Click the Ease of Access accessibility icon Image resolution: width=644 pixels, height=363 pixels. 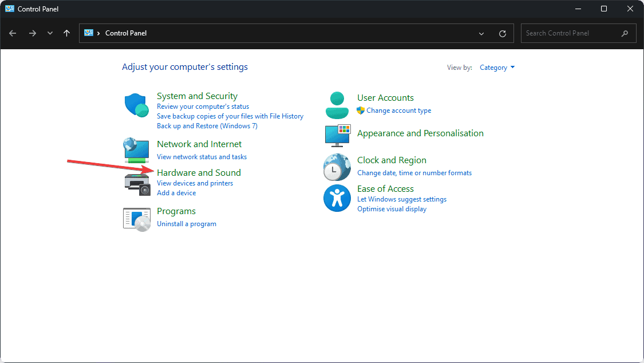(337, 198)
